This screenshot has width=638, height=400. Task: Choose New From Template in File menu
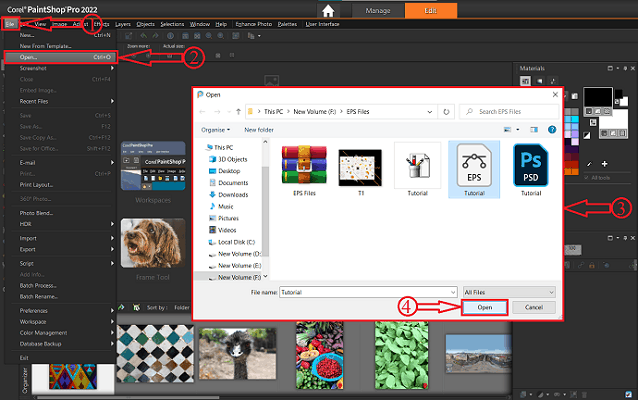[x=45, y=46]
